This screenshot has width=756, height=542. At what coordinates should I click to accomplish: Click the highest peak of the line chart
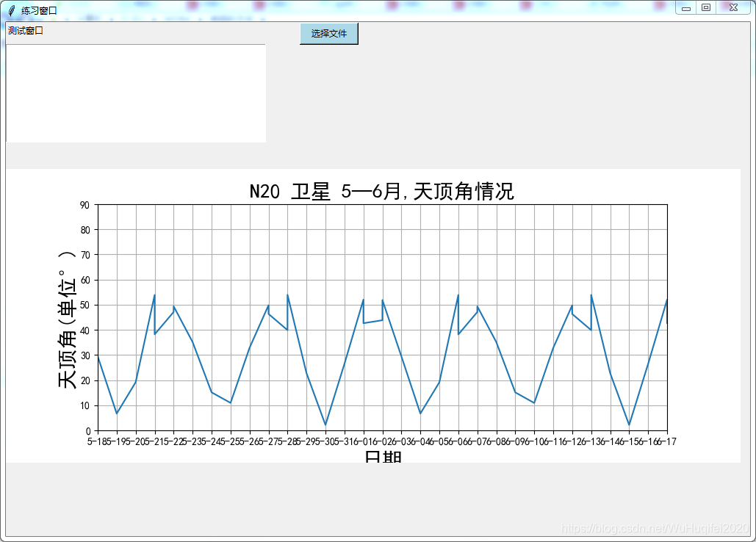155,294
